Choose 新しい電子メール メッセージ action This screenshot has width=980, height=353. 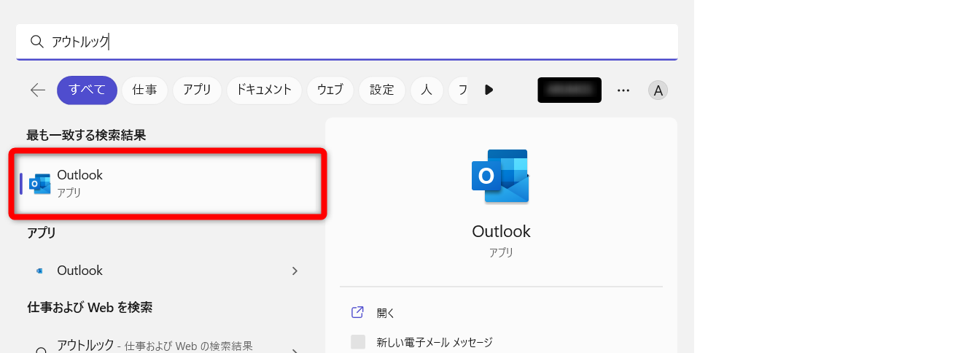[x=435, y=341]
